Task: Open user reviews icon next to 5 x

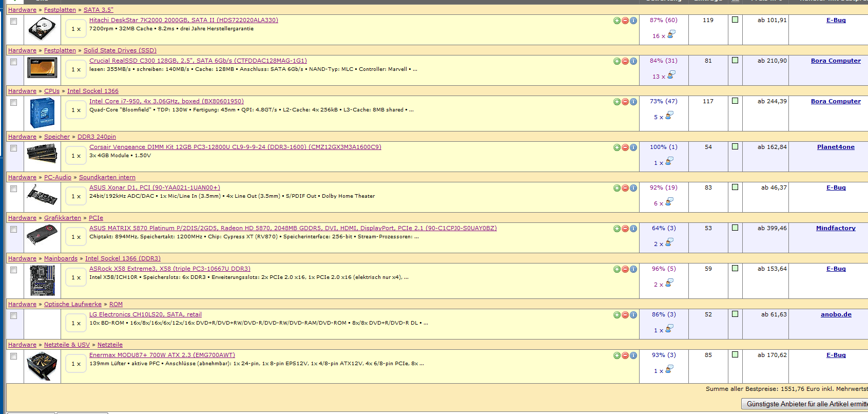Action: point(669,116)
